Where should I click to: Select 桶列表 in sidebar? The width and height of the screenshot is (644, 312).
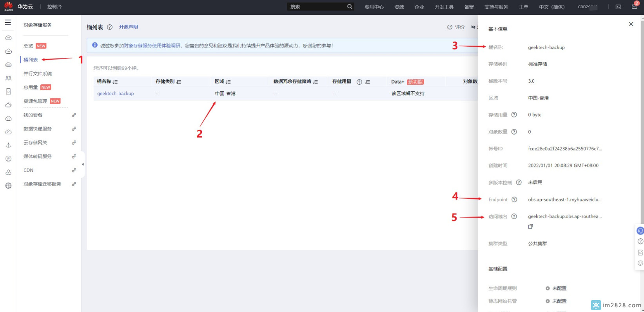31,60
